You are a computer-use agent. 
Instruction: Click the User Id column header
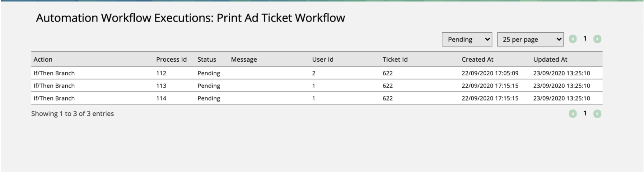pos(323,59)
